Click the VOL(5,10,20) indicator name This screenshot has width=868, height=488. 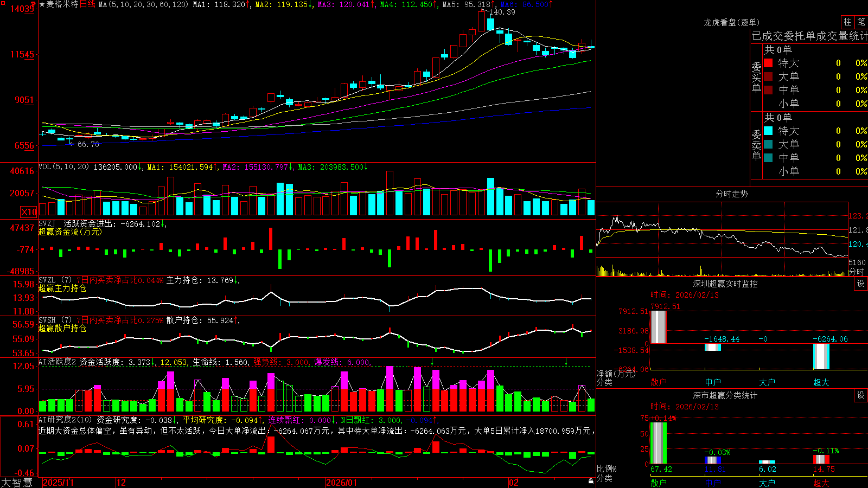(63, 167)
